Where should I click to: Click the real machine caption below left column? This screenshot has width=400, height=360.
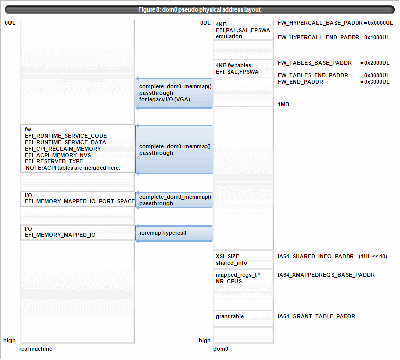[36, 349]
